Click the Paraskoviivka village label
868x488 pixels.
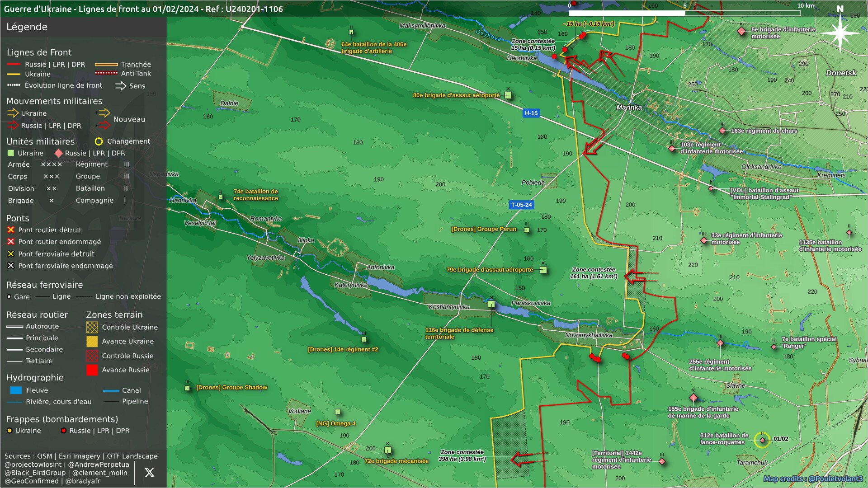[x=531, y=303]
